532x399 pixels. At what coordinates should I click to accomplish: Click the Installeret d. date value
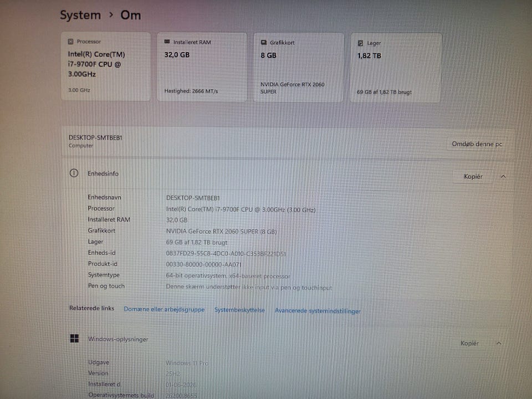point(181,385)
